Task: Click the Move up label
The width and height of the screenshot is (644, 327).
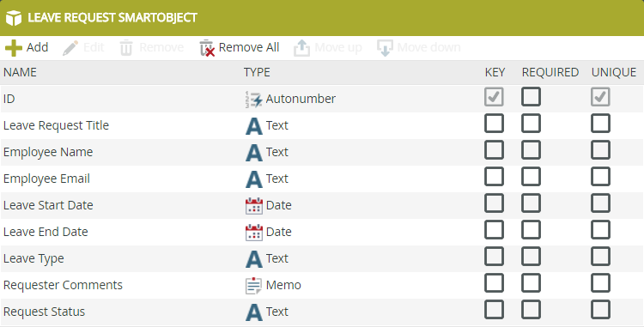Action: click(338, 48)
